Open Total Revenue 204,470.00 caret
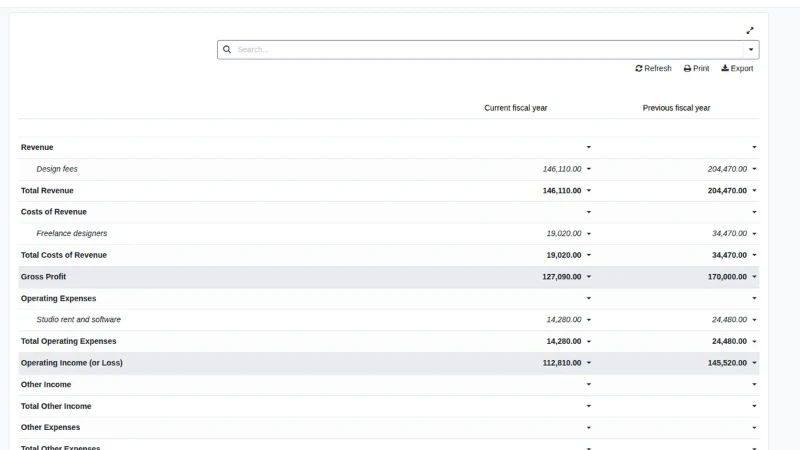Image resolution: width=800 pixels, height=450 pixels. coord(754,191)
